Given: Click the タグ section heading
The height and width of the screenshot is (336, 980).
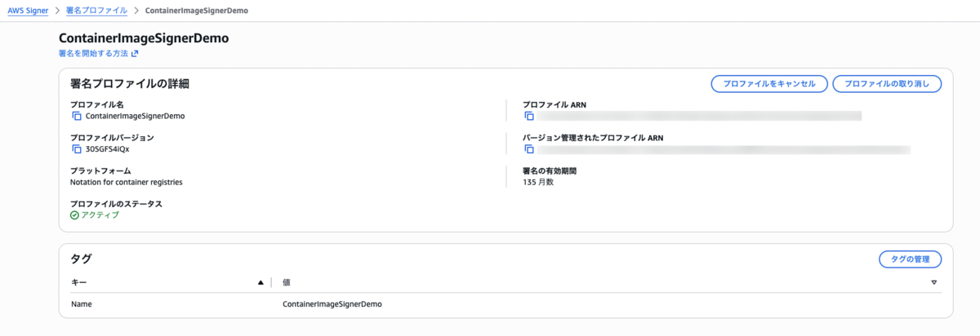Looking at the screenshot, I should [82, 259].
